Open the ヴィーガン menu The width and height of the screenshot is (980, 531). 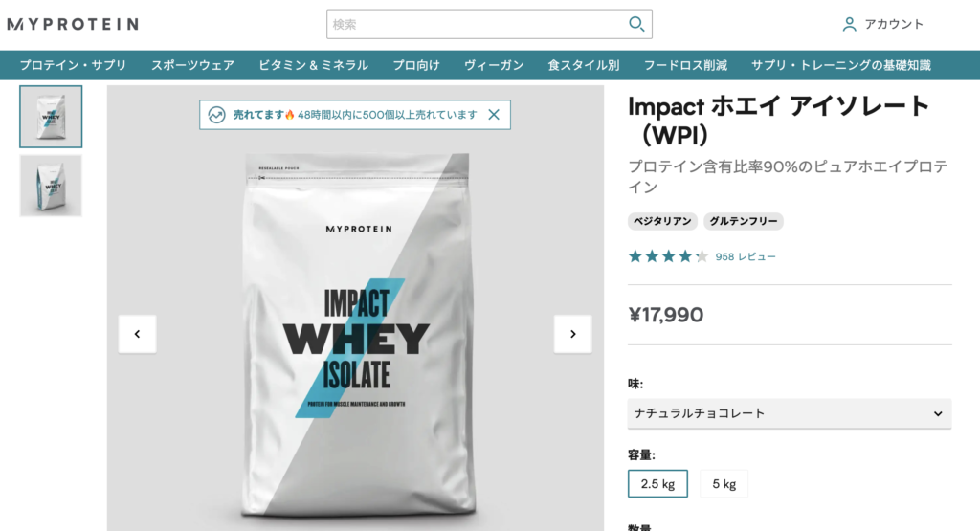(x=494, y=65)
